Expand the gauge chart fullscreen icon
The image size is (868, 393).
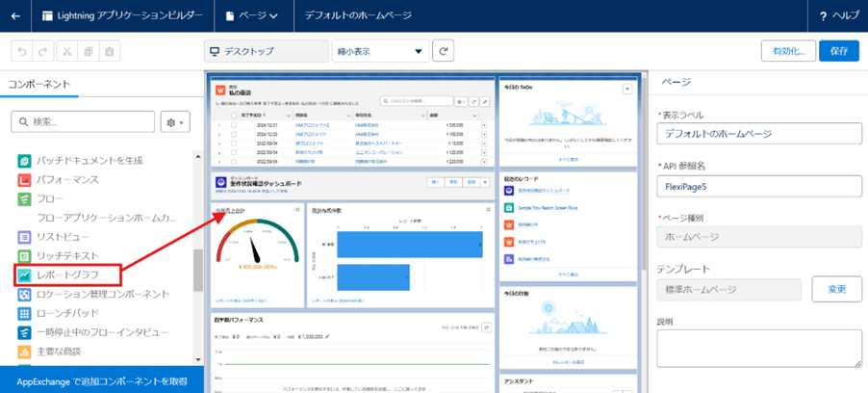[x=297, y=210]
